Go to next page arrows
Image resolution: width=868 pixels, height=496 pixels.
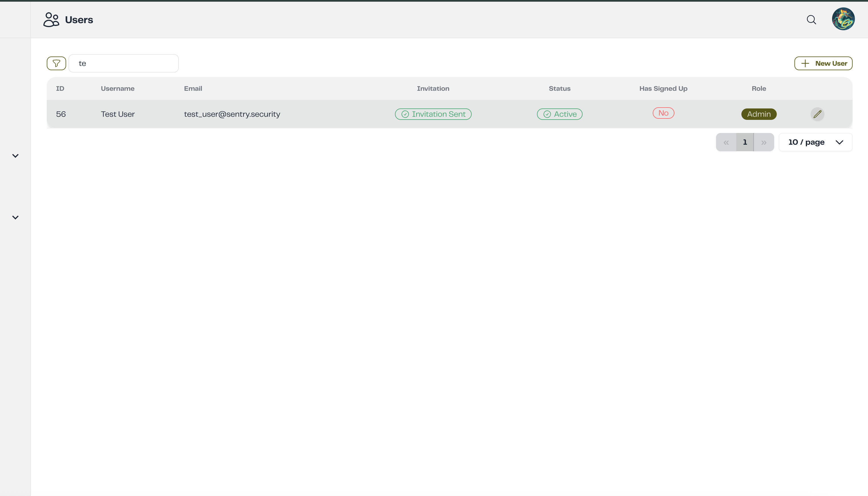pyautogui.click(x=764, y=142)
